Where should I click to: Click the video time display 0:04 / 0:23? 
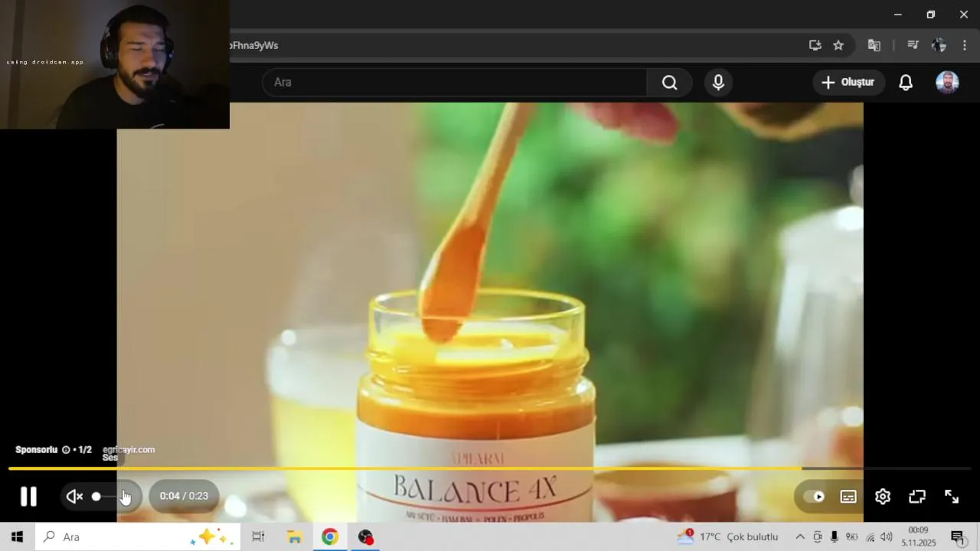coord(184,497)
